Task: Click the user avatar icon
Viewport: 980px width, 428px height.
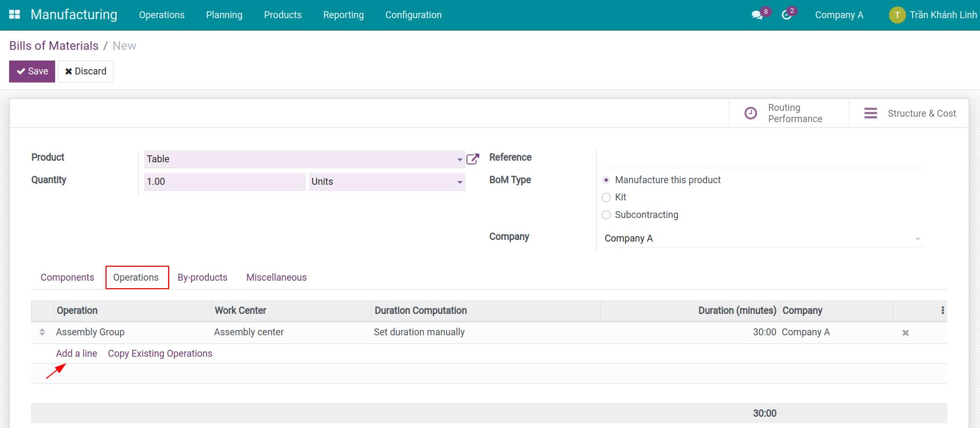Action: tap(897, 15)
